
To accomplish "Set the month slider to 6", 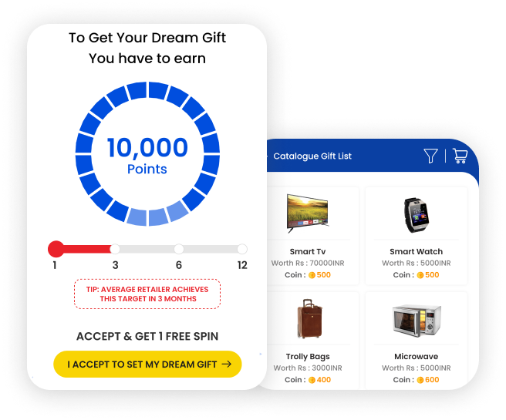I will (x=179, y=249).
